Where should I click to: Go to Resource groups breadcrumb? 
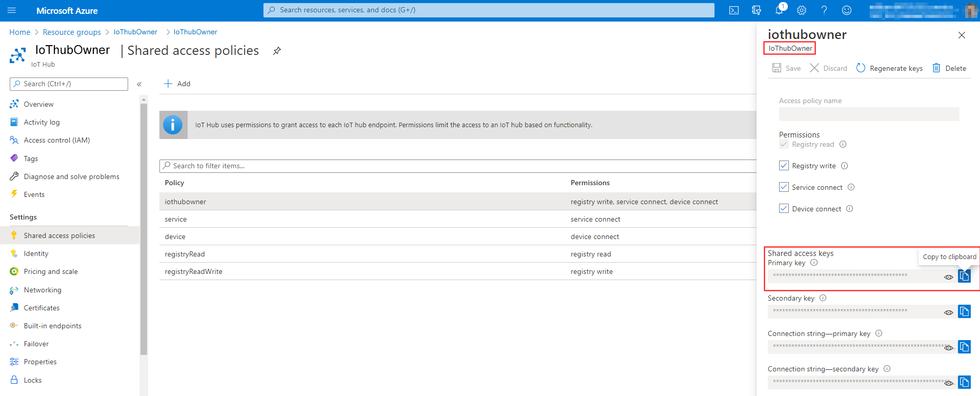pyautogui.click(x=72, y=32)
